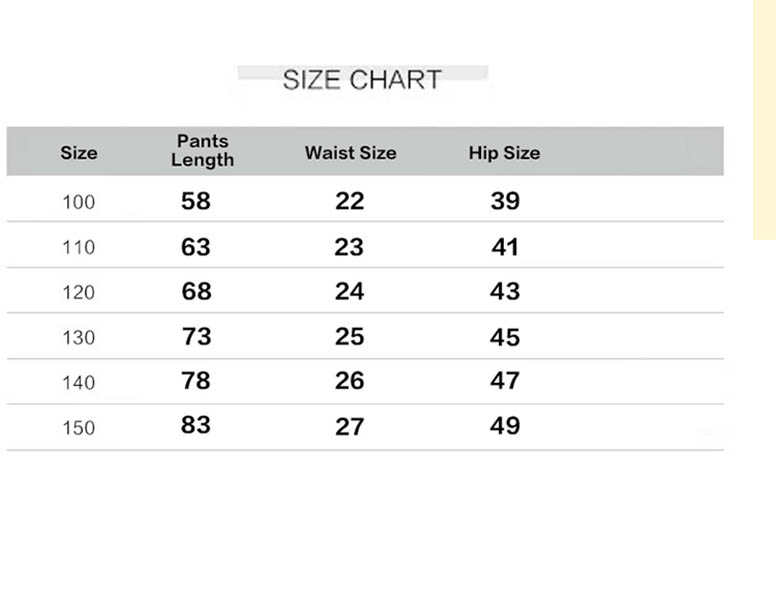Click size 100 in the first row
Screen dimensions: 776x600
click(79, 202)
